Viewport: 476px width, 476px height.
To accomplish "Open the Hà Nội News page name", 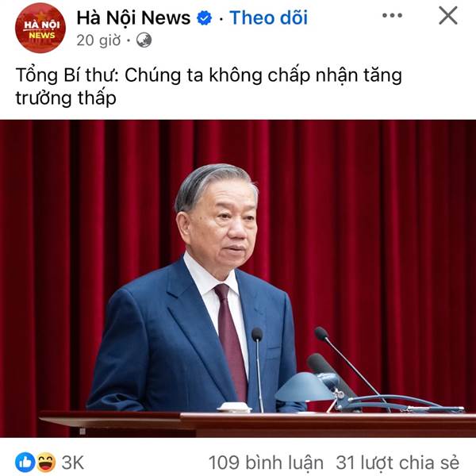I will pos(133,18).
